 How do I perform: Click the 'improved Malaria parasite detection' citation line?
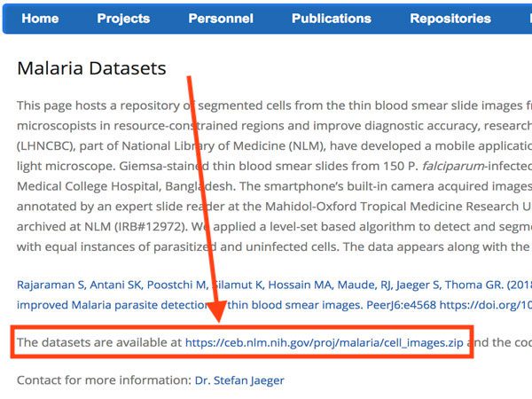coord(113,305)
